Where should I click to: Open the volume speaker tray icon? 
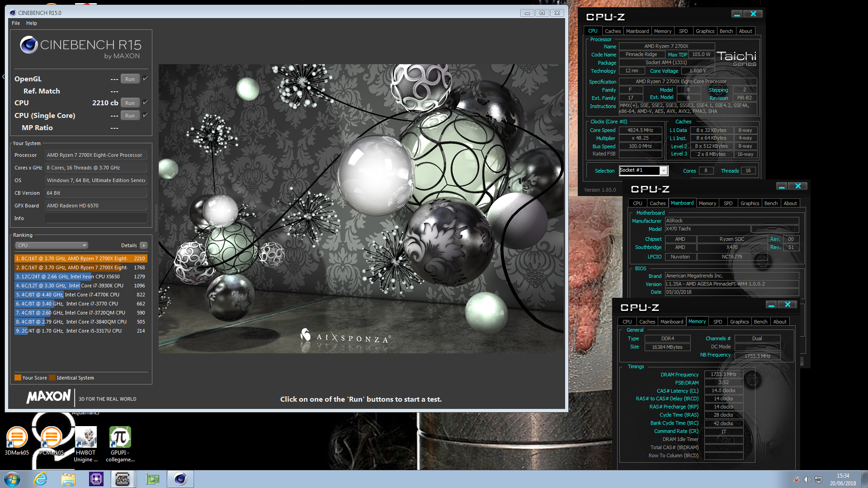(807, 479)
